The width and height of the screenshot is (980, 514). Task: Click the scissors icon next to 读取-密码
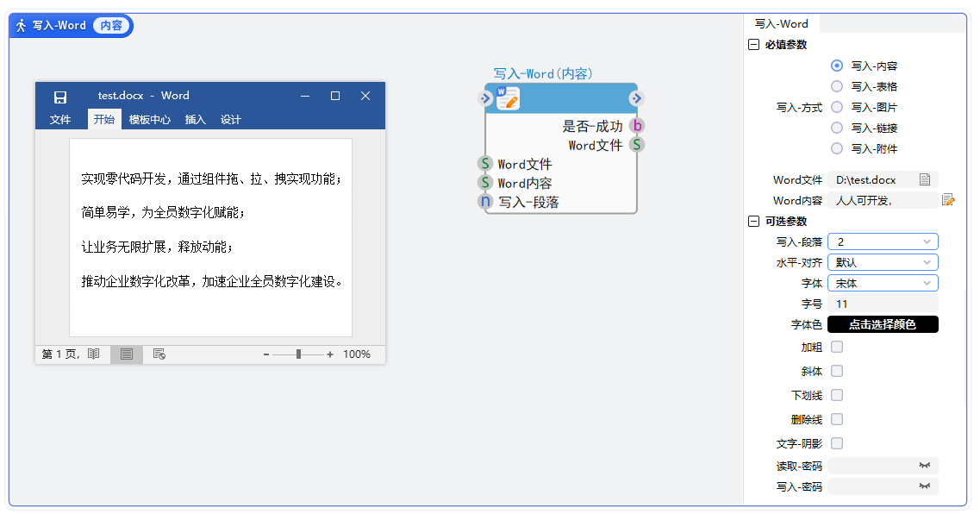tap(925, 465)
